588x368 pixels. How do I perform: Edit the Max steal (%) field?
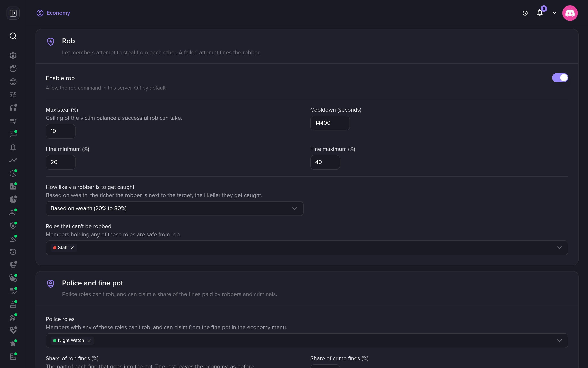pos(60,131)
